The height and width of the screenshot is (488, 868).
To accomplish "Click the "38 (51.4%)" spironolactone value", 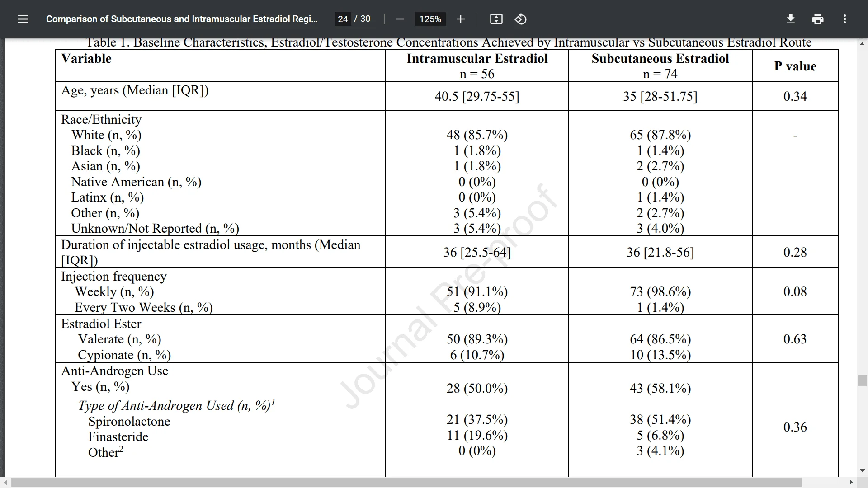I will coord(660,419).
